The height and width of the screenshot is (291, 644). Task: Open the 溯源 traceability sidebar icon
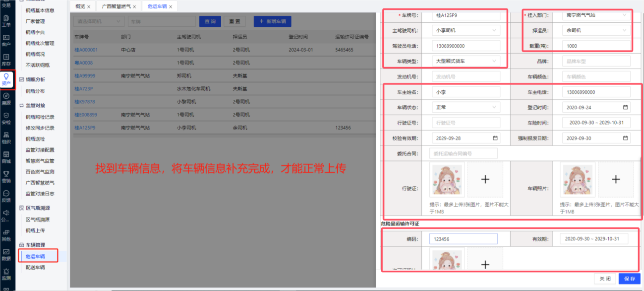6,98
